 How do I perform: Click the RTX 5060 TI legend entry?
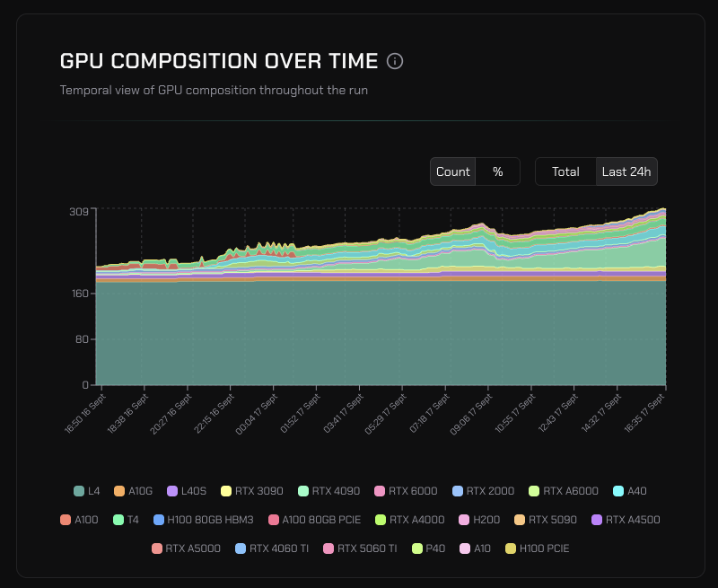(x=360, y=549)
